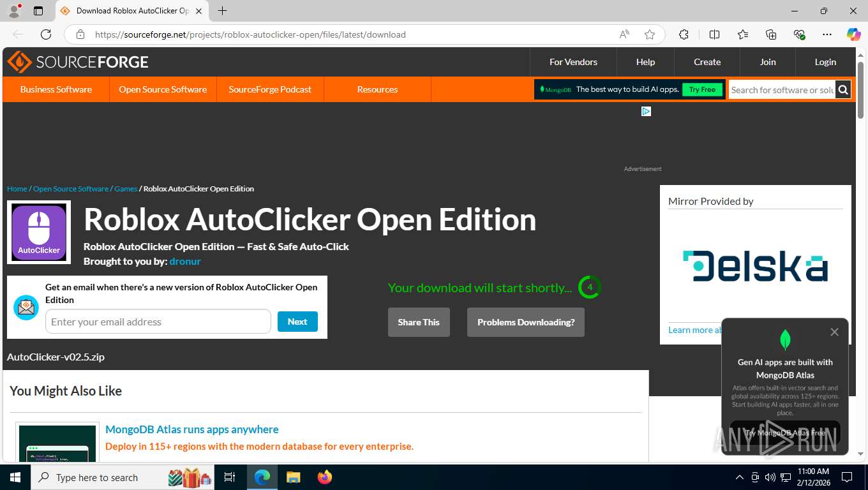Open Learn more about mirror link
Screen dimensions: 868x490
click(x=695, y=330)
